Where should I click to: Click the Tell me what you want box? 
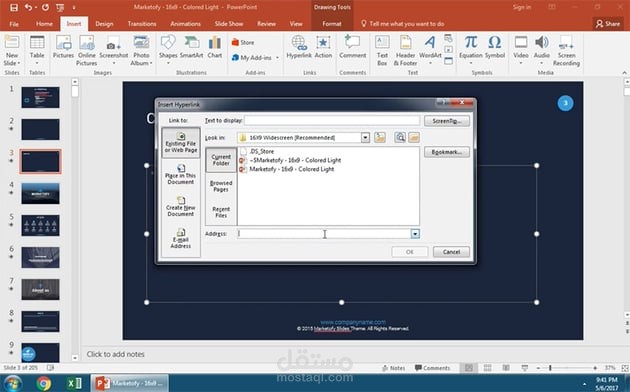[403, 24]
